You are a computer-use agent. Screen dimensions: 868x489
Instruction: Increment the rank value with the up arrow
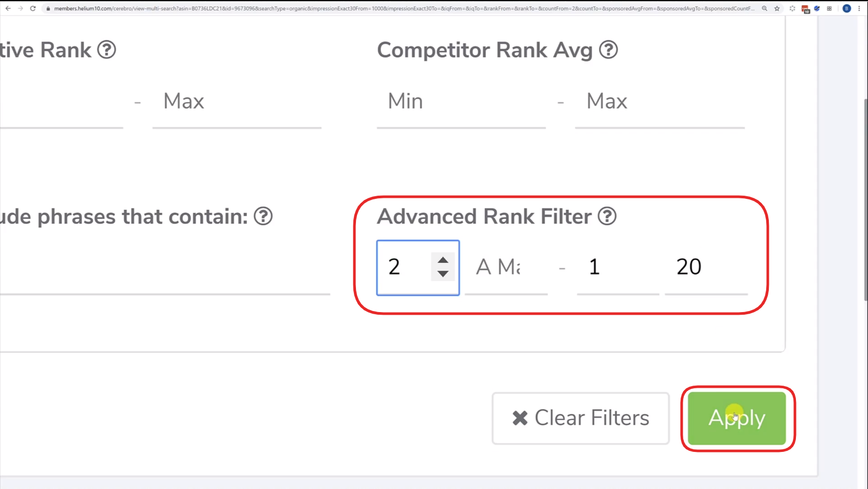pos(442,259)
